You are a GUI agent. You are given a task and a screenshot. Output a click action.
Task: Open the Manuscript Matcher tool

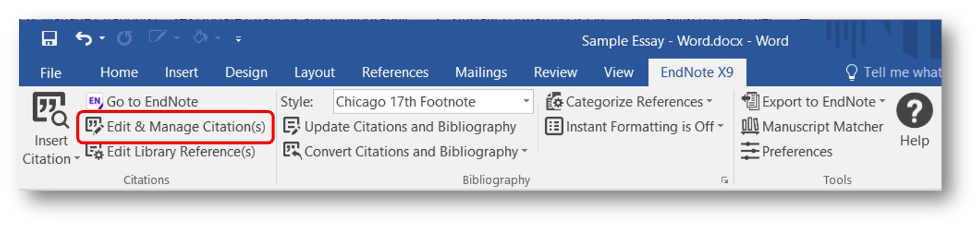pyautogui.click(x=812, y=127)
